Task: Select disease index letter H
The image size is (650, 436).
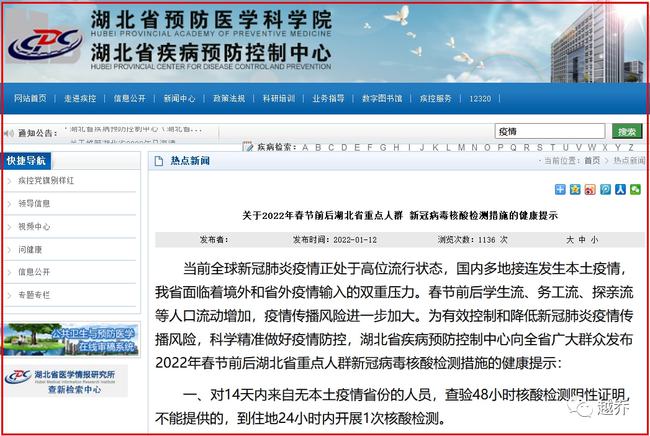Action: [396, 147]
